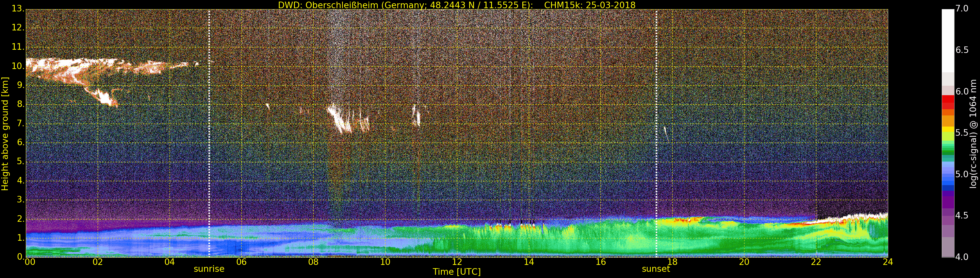Click the height tick label '10.'
This screenshot has height=278, width=980.
click(18, 66)
